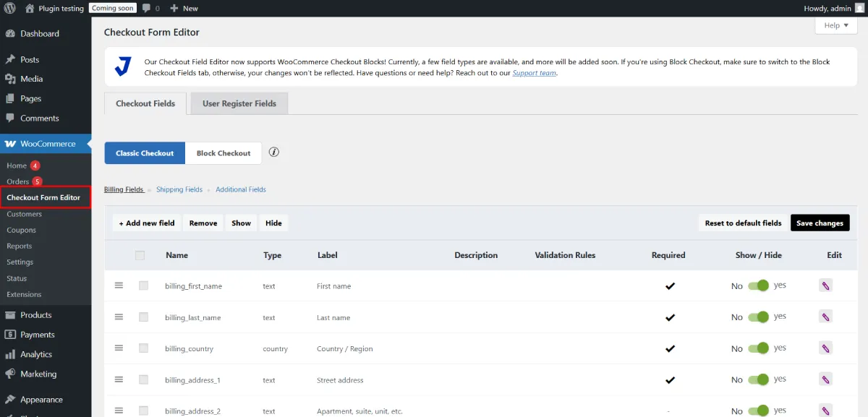Image resolution: width=868 pixels, height=417 pixels.
Task: Click the WordPress logo icon
Action: [x=9, y=9]
